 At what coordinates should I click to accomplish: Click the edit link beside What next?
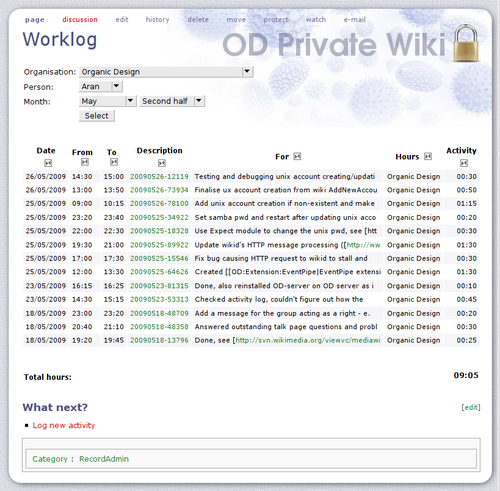coord(471,407)
